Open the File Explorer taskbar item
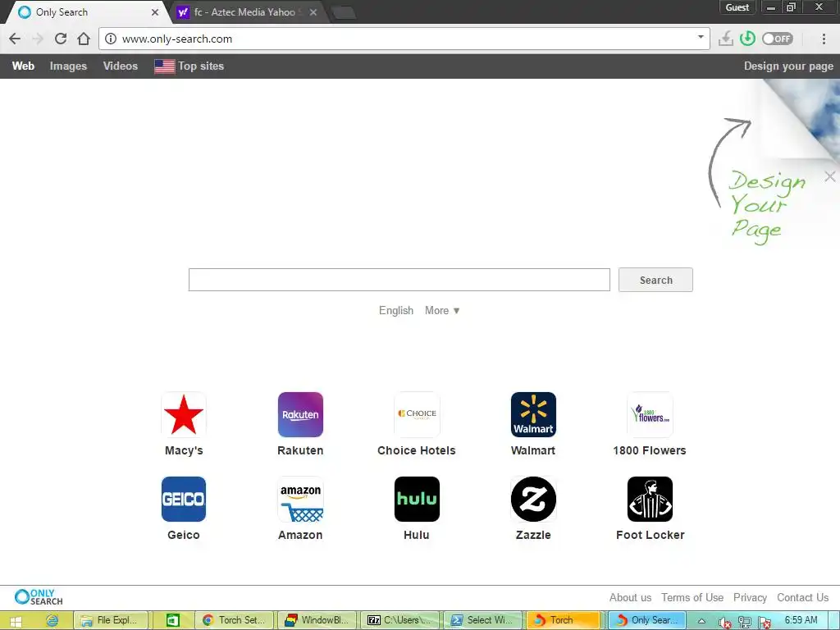This screenshot has height=630, width=840. click(111, 620)
